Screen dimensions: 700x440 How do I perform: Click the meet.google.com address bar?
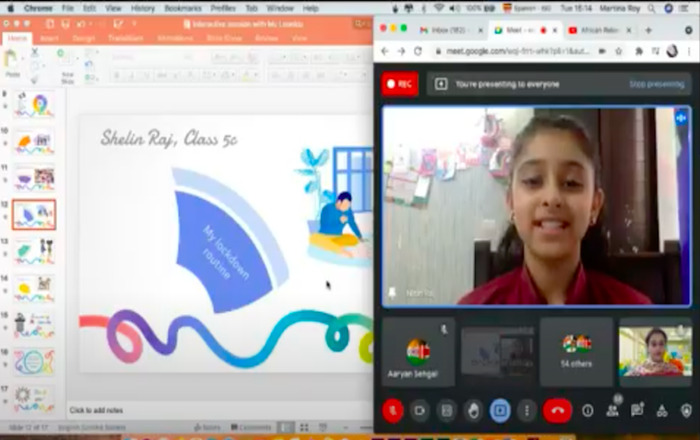tap(518, 51)
